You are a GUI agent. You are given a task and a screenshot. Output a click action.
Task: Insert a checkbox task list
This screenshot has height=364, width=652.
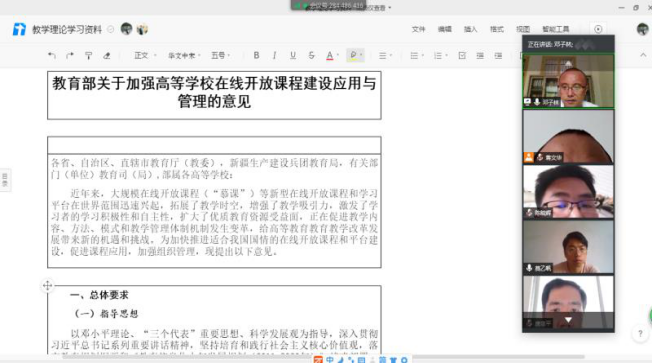click(x=462, y=55)
